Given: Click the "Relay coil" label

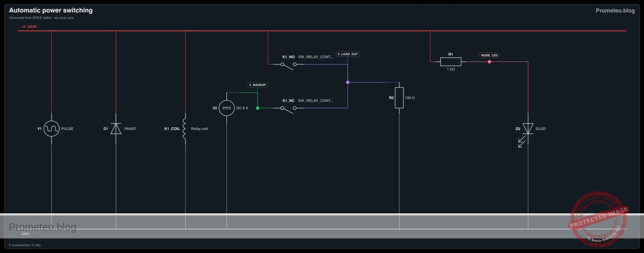Looking at the screenshot, I should (200, 129).
